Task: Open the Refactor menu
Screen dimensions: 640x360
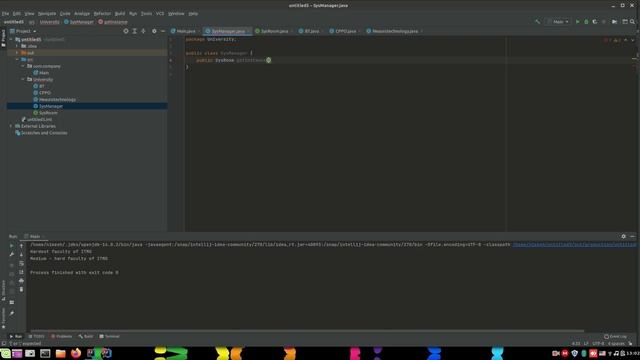Action: pos(102,13)
